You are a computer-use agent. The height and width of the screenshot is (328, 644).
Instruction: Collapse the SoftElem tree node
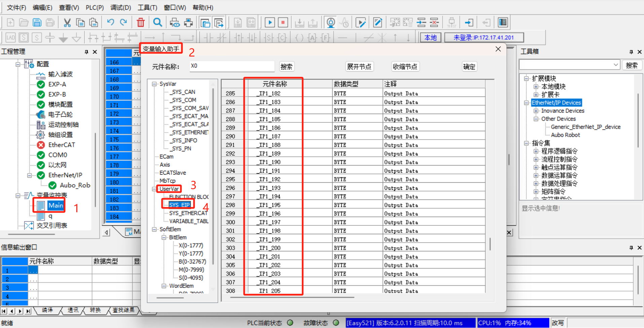coord(154,229)
